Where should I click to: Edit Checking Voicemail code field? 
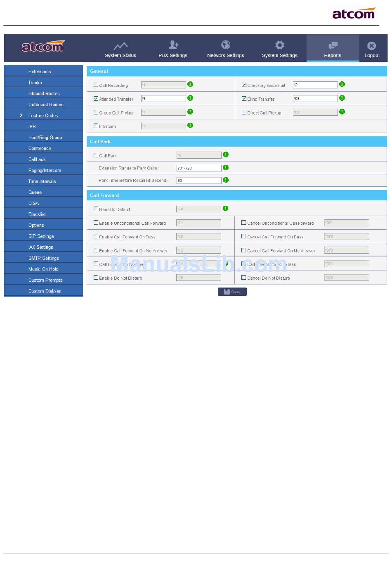coord(315,85)
